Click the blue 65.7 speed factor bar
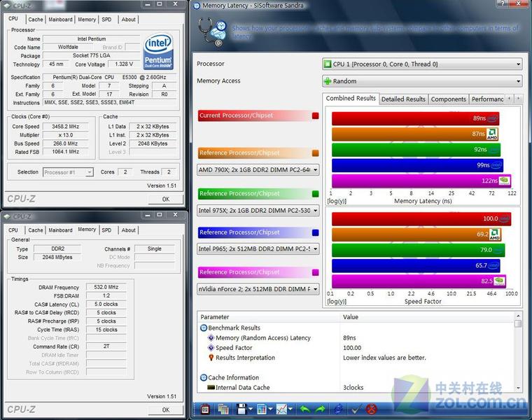The height and width of the screenshot is (420, 532). 416,265
